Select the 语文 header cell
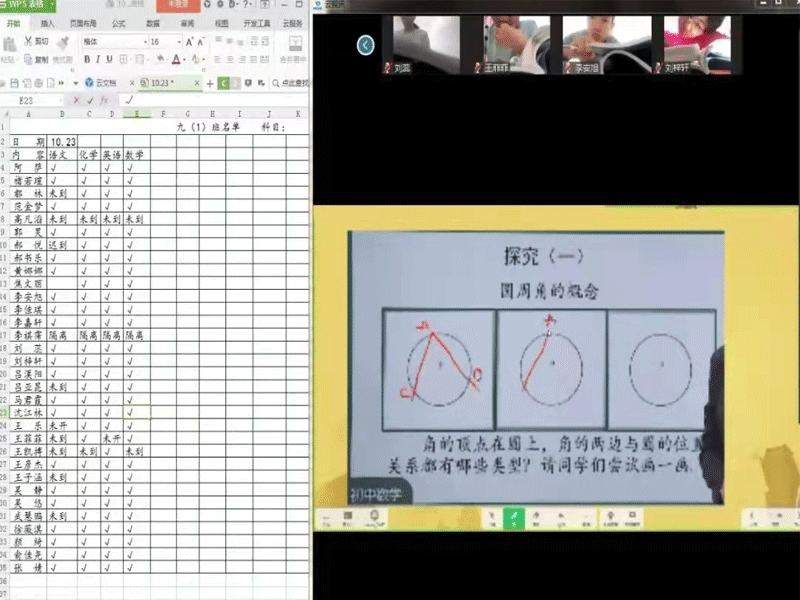The height and width of the screenshot is (600, 800). pos(62,155)
